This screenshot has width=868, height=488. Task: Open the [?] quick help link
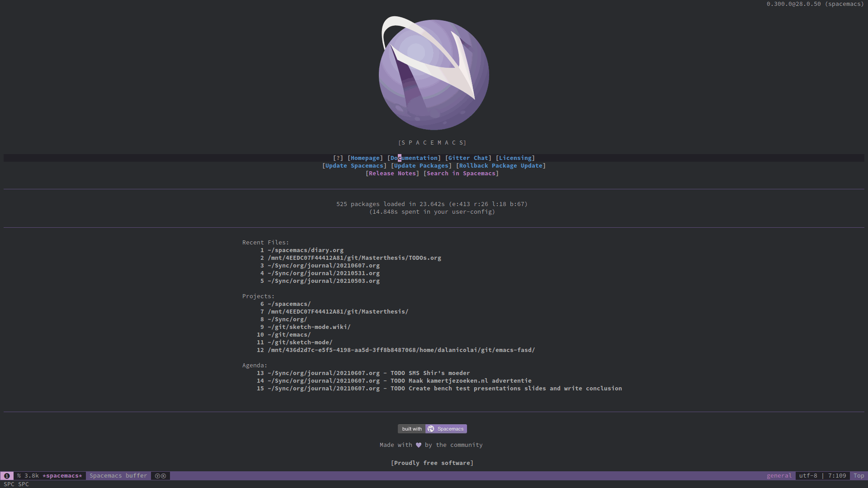[338, 158]
